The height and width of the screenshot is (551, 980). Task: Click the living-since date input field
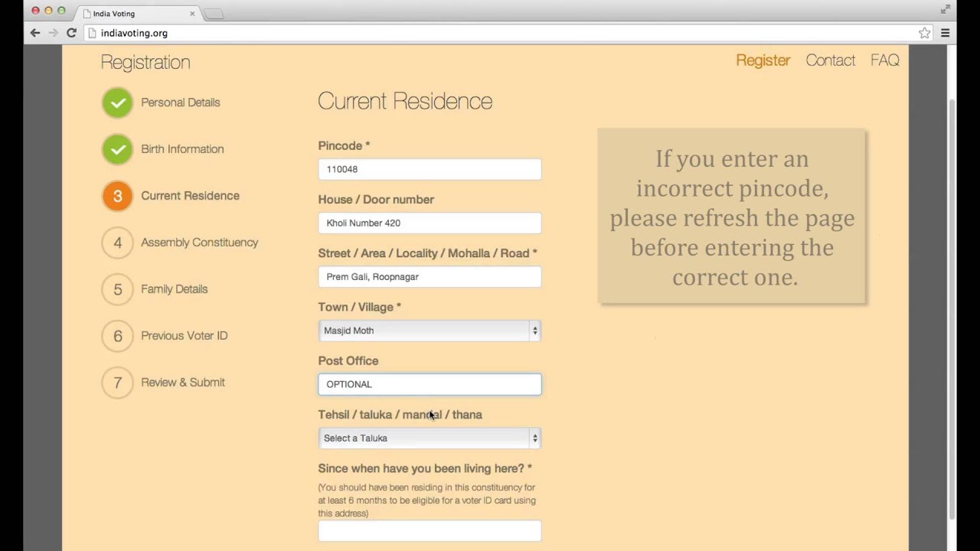(430, 531)
